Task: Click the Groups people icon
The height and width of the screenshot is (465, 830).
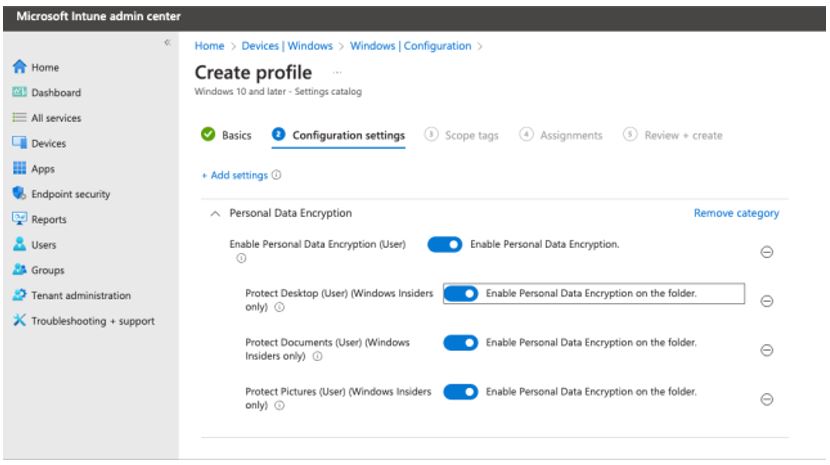Action: coord(20,270)
